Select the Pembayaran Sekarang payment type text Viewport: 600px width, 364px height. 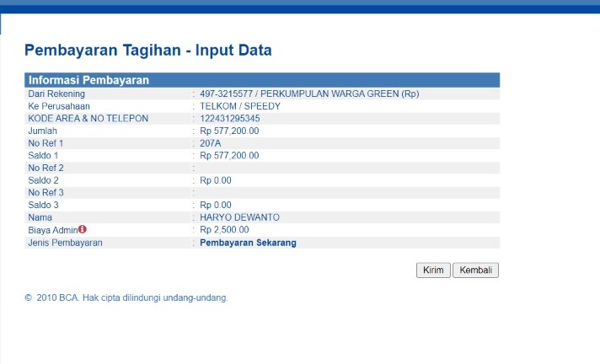tap(248, 243)
